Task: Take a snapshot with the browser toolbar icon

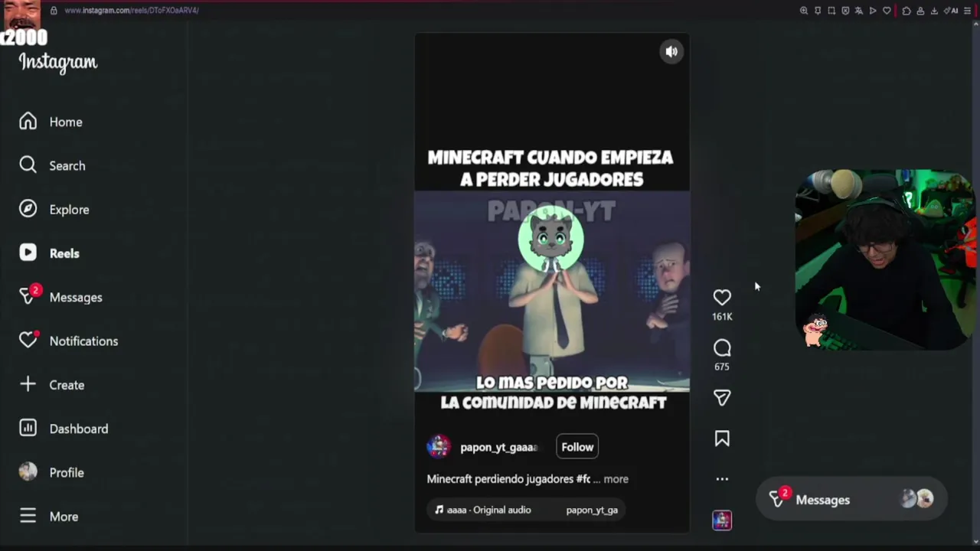Action: click(831, 11)
